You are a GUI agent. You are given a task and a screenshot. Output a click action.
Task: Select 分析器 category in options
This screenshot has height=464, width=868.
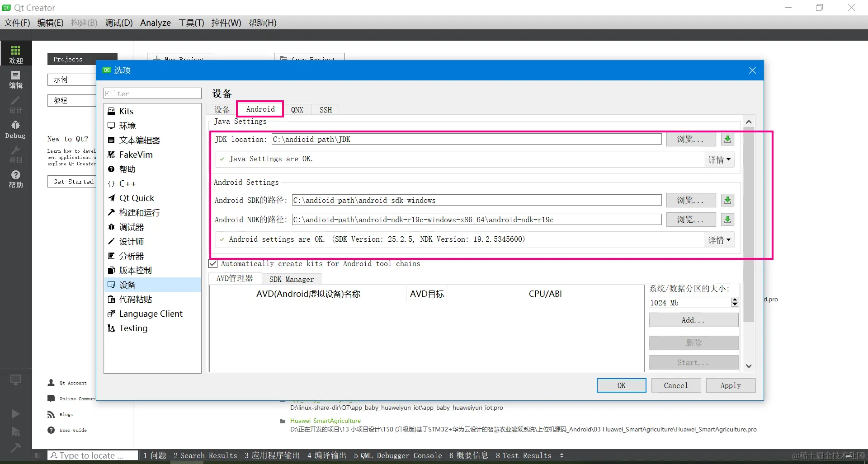pyautogui.click(x=152, y=256)
